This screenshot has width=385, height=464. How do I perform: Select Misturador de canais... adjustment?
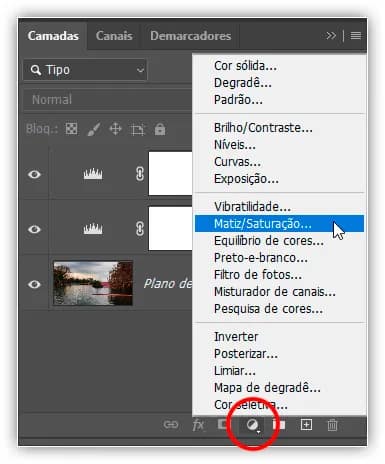click(x=279, y=292)
